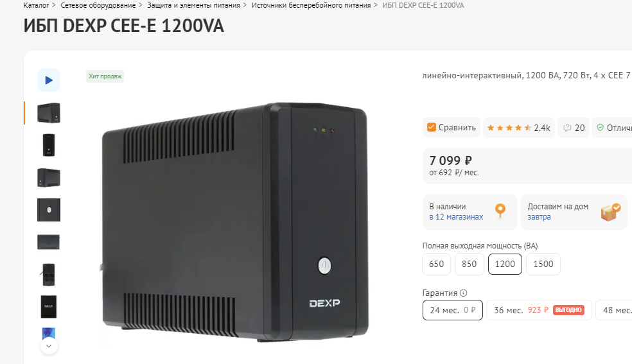
Task: Choose 650 VA power option
Action: pyautogui.click(x=437, y=264)
